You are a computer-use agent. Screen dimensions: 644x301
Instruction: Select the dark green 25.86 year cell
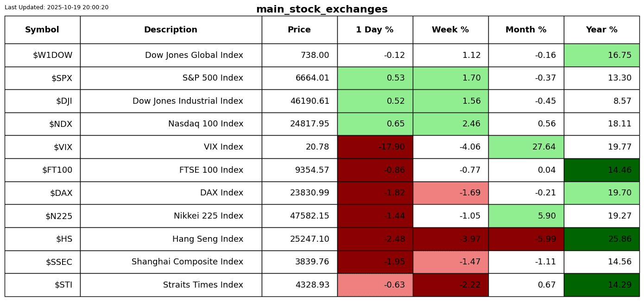click(601, 239)
